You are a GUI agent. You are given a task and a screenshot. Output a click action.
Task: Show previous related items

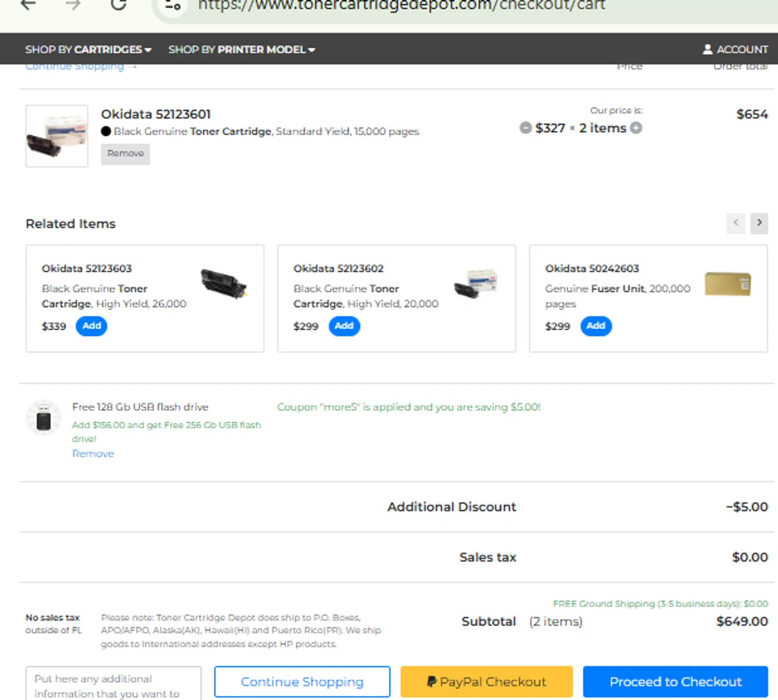pyautogui.click(x=735, y=223)
